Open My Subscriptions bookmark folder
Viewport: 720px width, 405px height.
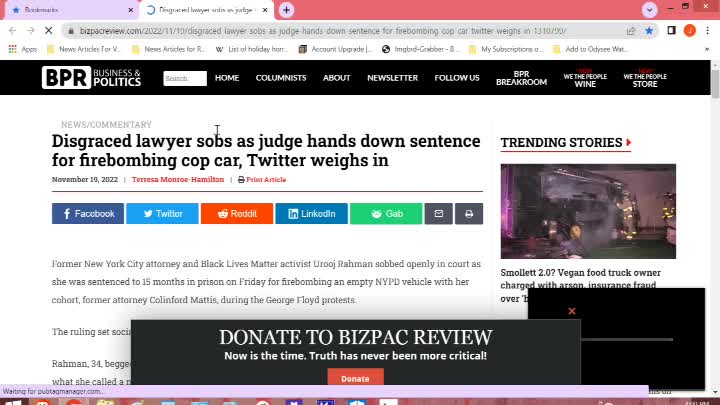tap(506, 49)
